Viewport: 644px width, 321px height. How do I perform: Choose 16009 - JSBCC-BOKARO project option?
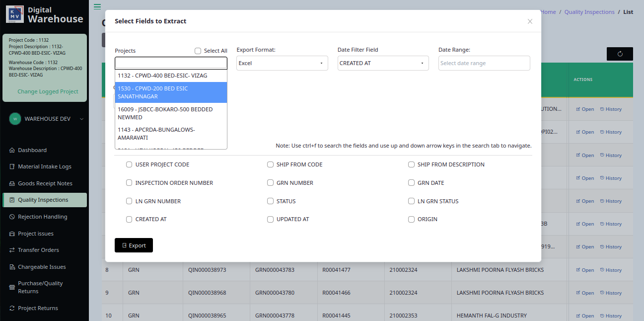point(171,113)
